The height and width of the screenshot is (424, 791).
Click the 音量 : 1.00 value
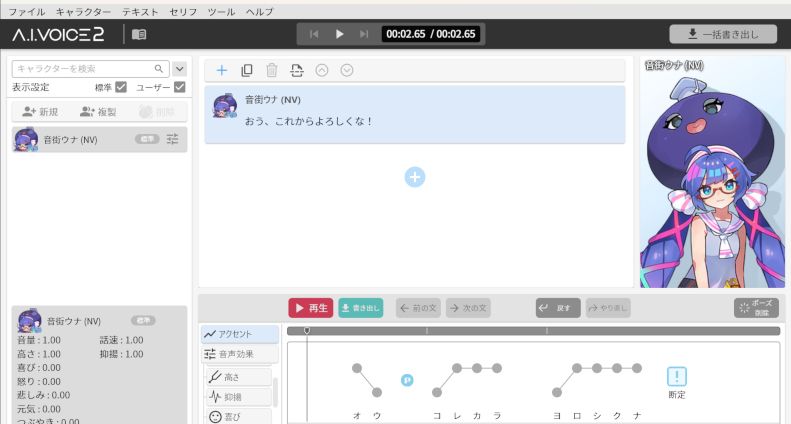39,340
